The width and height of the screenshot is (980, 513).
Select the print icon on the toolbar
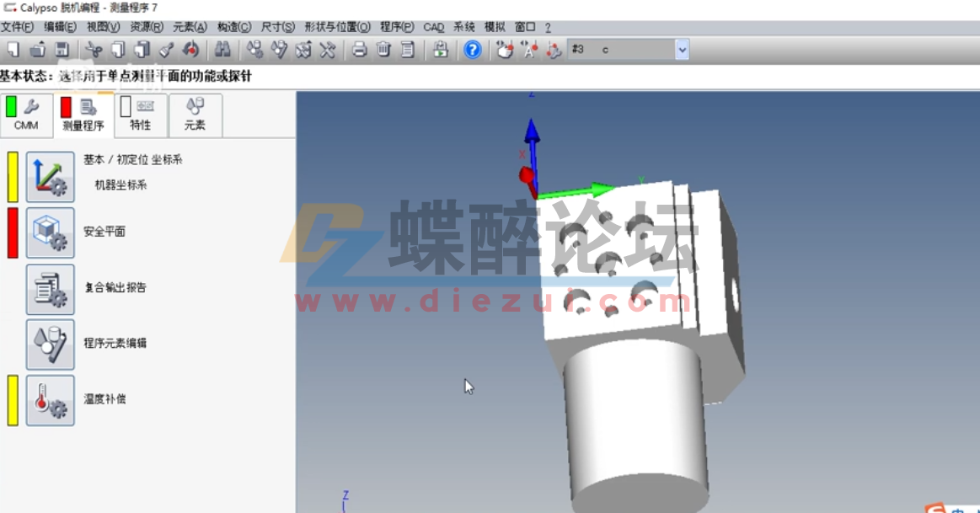[361, 50]
